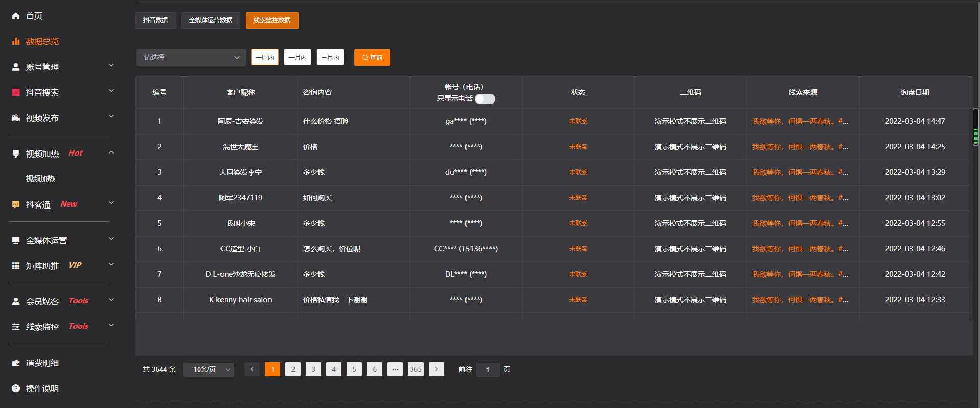The width and height of the screenshot is (980, 408).
Task: Click the 询盘日期 column header
Action: pos(915,92)
